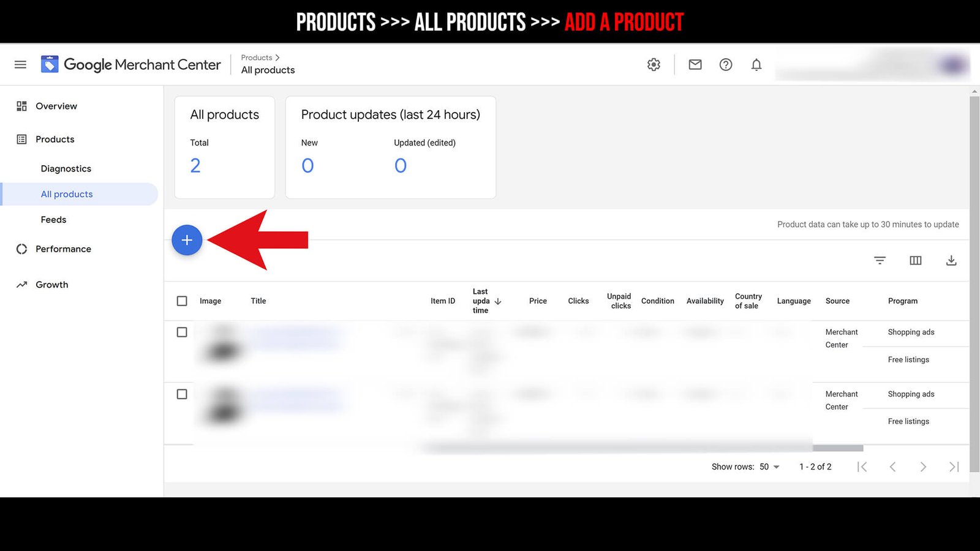The image size is (980, 551).
Task: Click the Updated (edited) count 0
Action: coord(401,165)
